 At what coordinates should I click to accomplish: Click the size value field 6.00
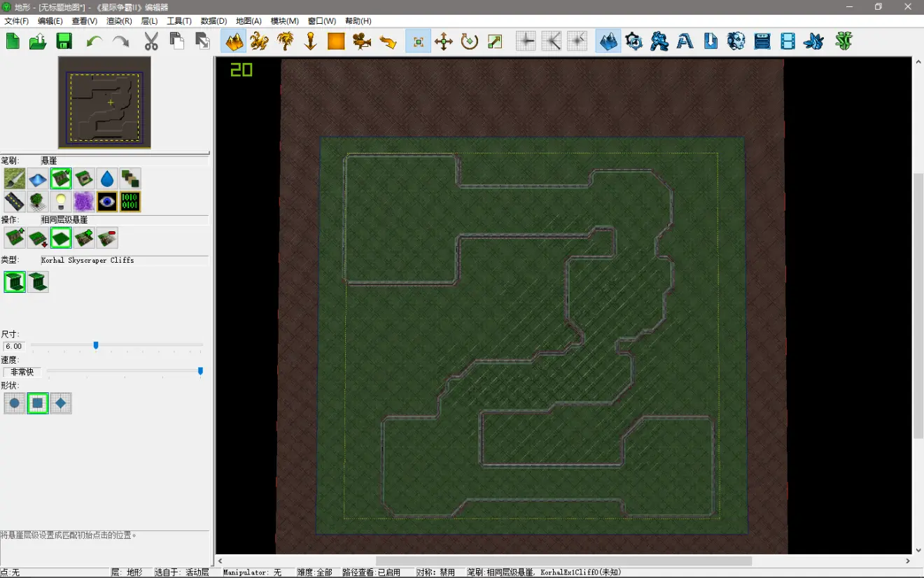coord(13,346)
